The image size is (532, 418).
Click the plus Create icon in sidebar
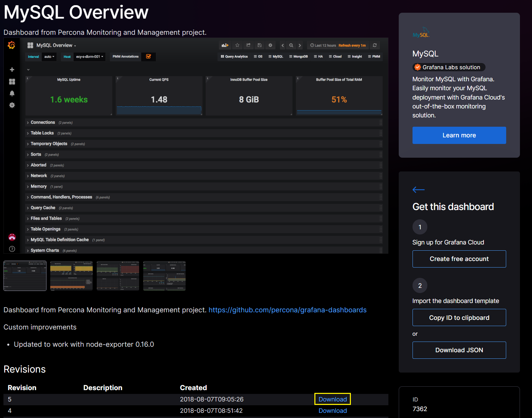click(12, 70)
